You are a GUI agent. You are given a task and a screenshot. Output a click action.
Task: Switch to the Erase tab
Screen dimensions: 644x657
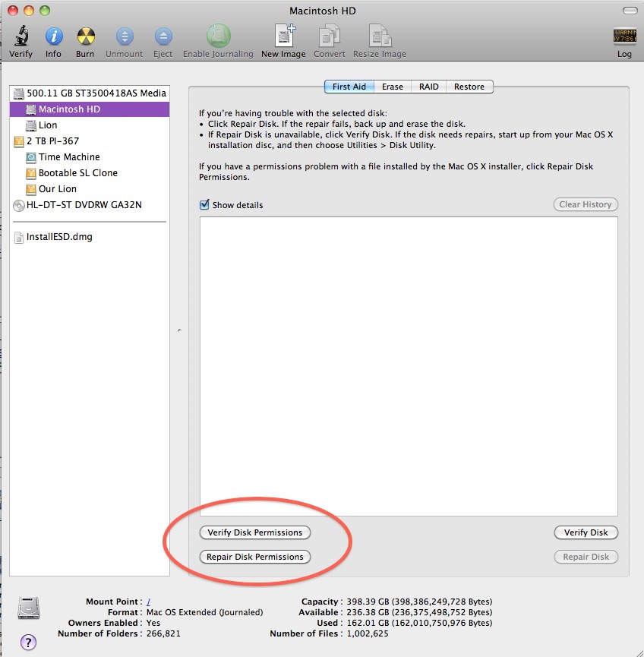pyautogui.click(x=393, y=87)
